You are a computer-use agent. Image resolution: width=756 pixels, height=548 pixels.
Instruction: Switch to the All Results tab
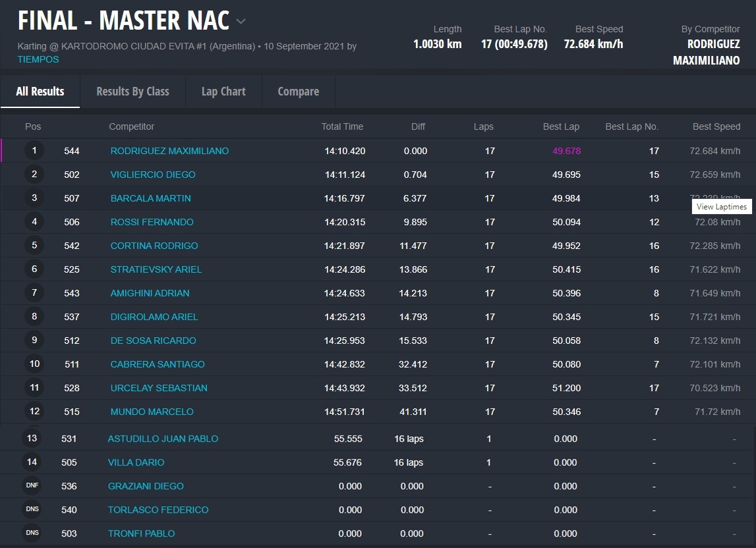point(40,92)
